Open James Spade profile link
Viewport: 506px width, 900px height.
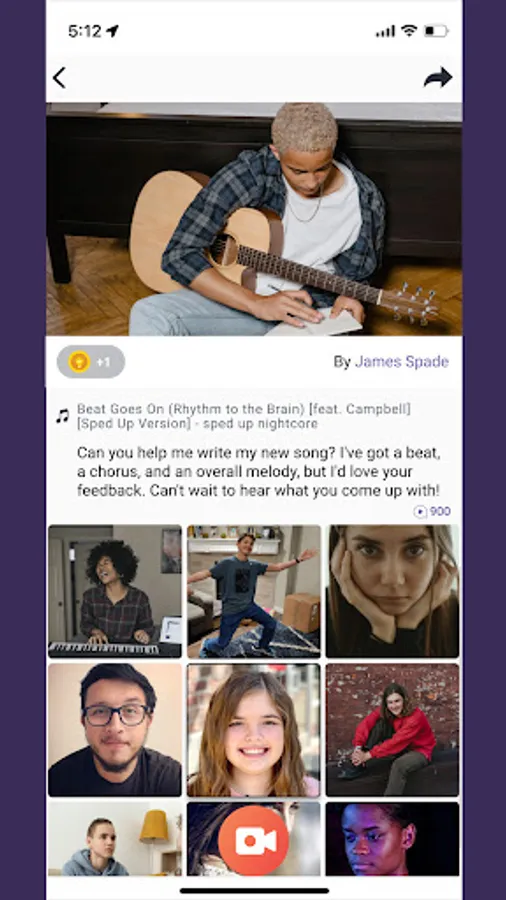402,362
